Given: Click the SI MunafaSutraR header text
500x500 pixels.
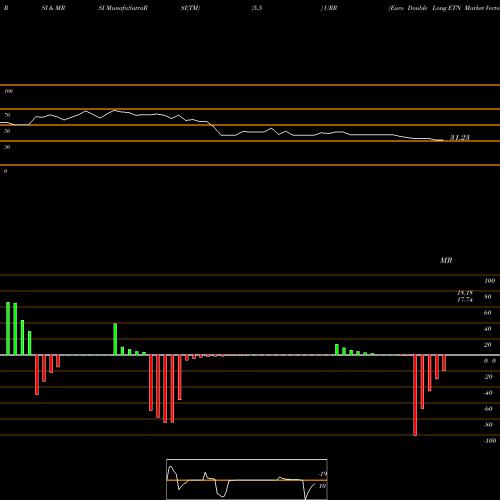Looking at the screenshot, I should point(123,8).
